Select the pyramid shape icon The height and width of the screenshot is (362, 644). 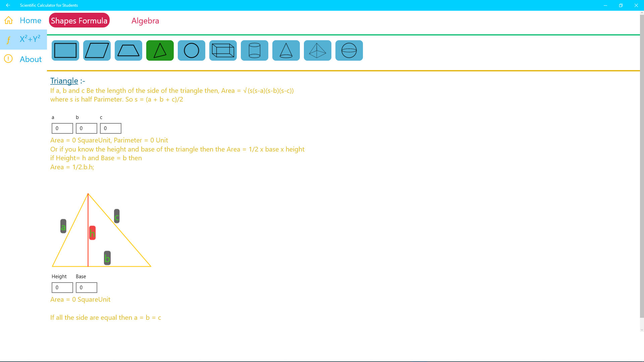(x=318, y=51)
